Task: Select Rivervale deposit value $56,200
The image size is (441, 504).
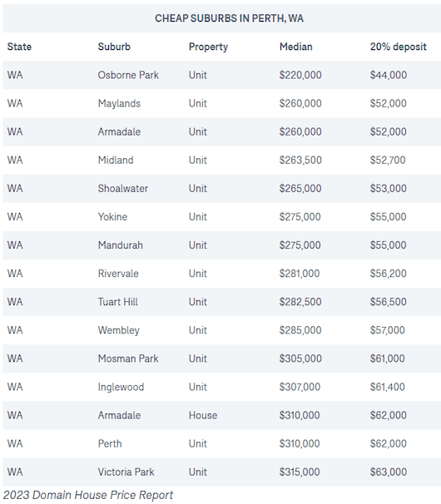Action: tap(388, 274)
